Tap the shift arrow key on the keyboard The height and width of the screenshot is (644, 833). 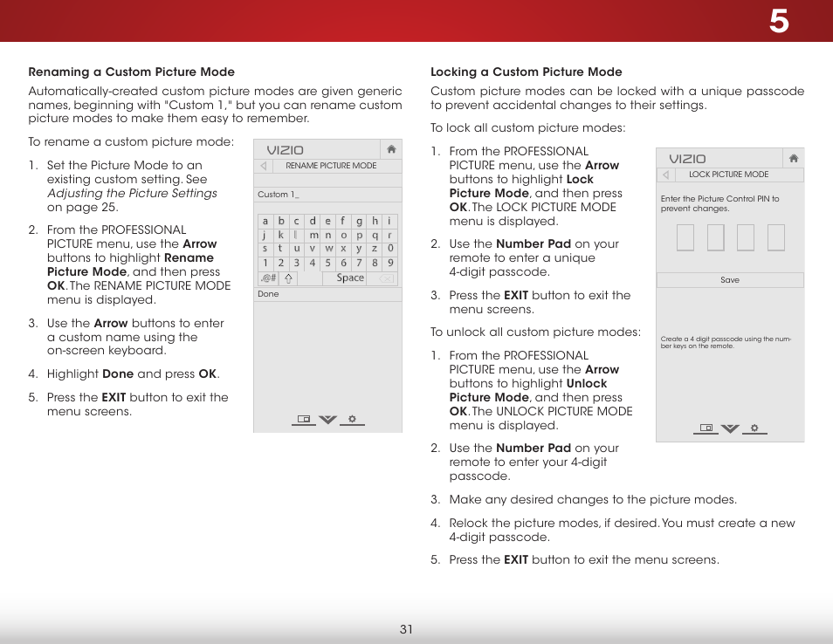click(x=288, y=277)
